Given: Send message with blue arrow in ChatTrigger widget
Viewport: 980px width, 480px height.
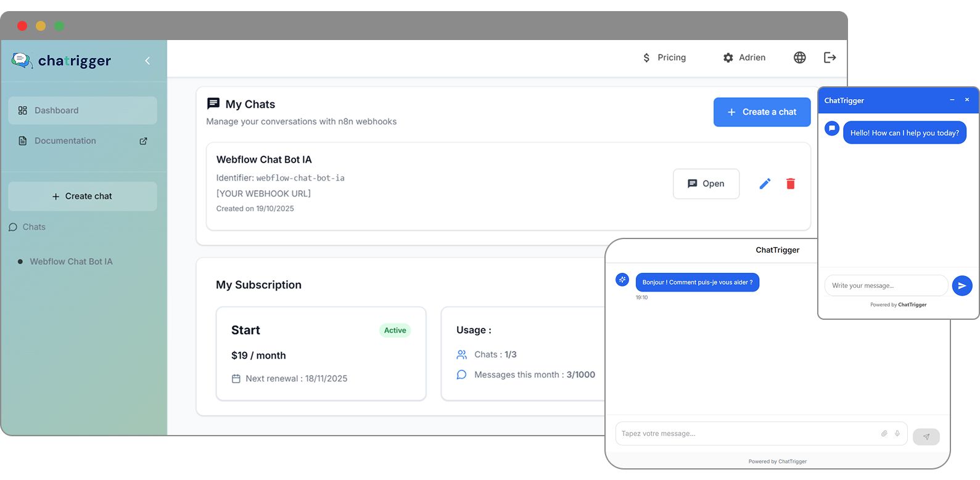Looking at the screenshot, I should (x=961, y=286).
